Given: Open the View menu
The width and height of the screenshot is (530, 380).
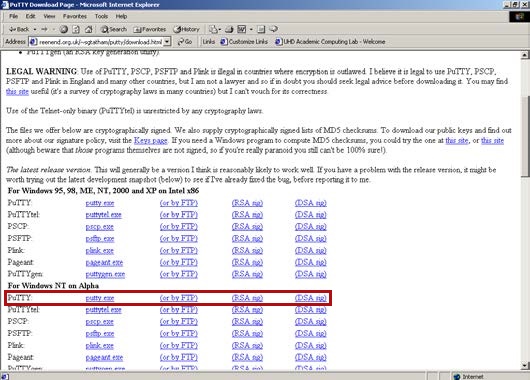Looking at the screenshot, I should (x=49, y=16).
